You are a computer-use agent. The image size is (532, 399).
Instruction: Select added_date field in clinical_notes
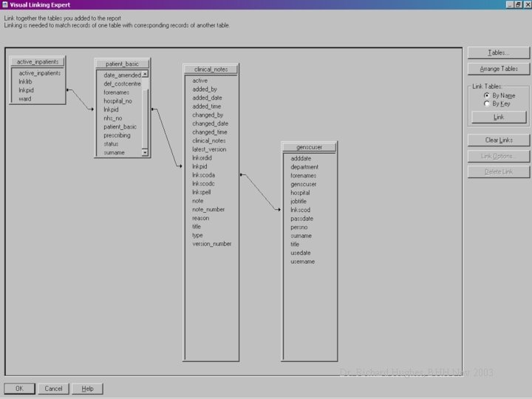[207, 98]
